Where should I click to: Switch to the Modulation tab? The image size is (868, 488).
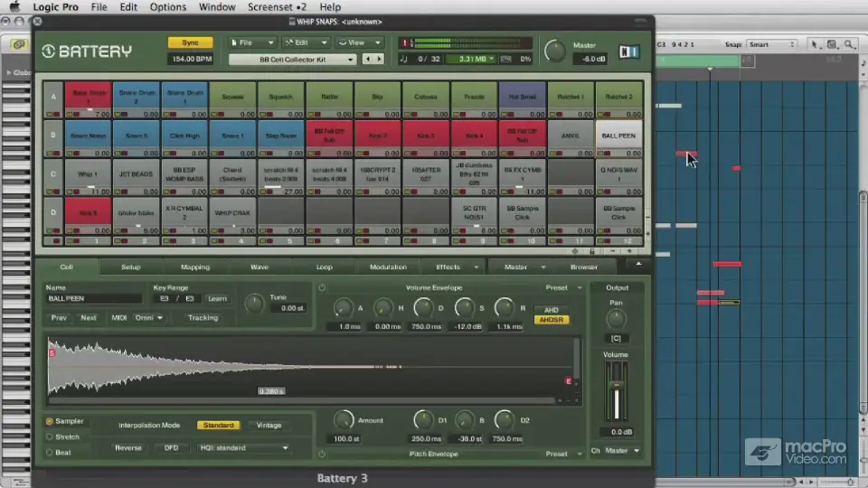388,267
